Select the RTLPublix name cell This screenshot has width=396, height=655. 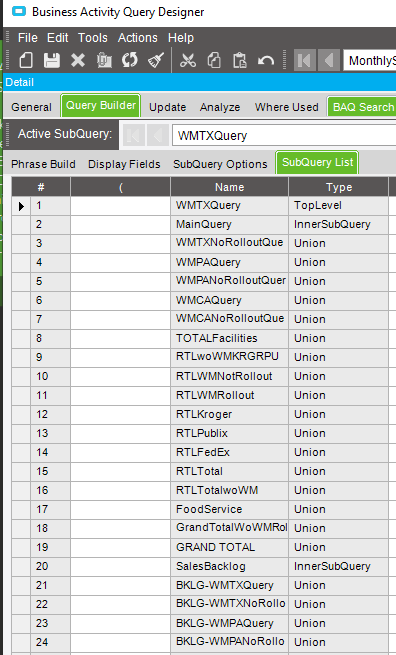pos(229,434)
